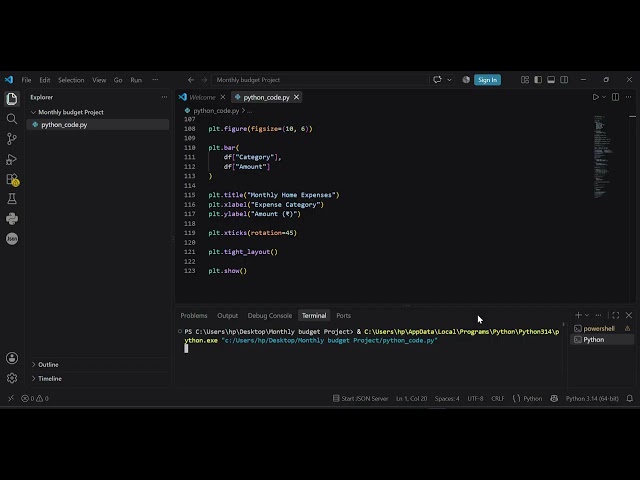Toggle the Primary Side Bar visibility
This screenshot has height=480, width=640.
[538, 80]
